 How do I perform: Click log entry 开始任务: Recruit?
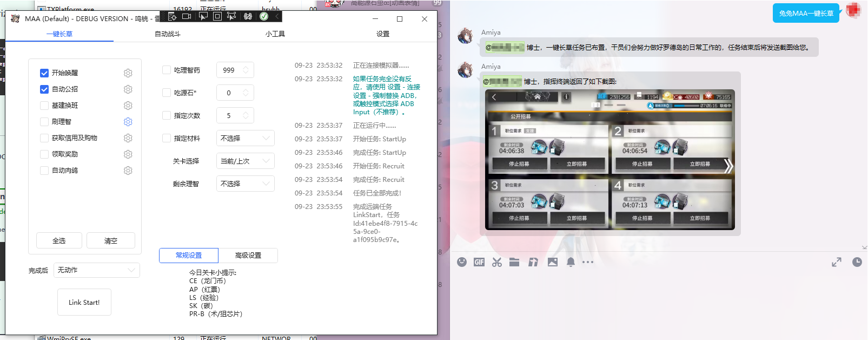379,166
